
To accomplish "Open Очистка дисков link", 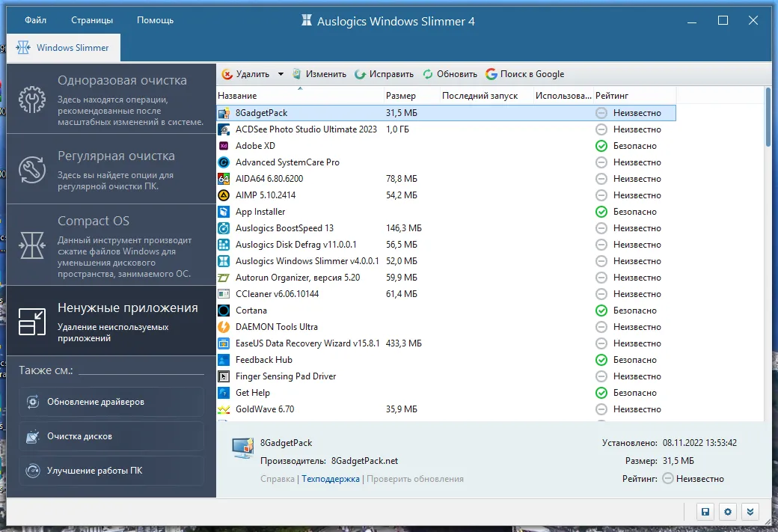I will pyautogui.click(x=111, y=436).
